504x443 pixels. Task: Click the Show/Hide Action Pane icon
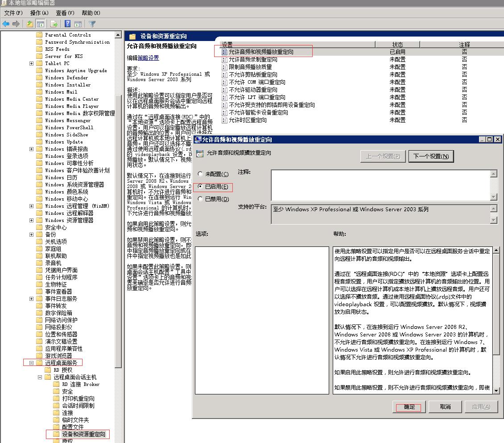[x=78, y=24]
